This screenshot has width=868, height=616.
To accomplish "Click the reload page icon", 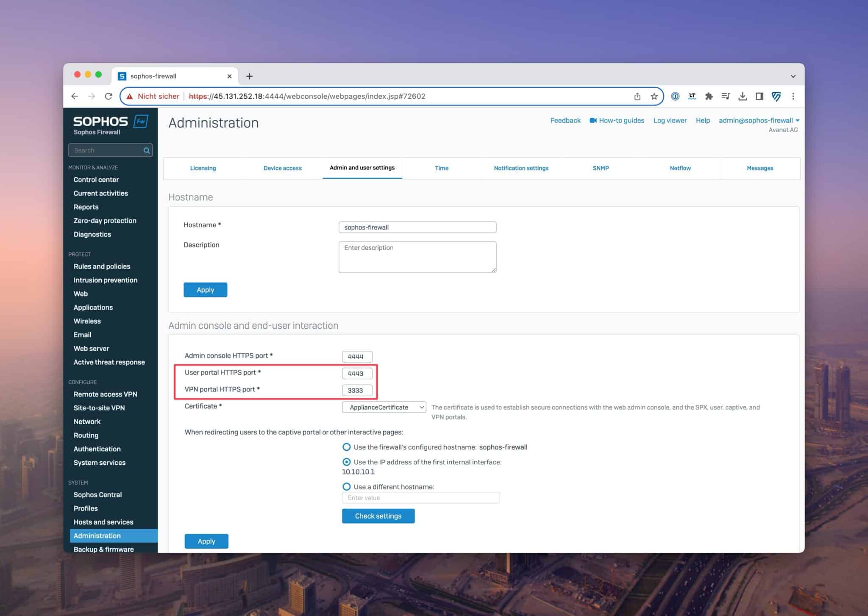I will [108, 96].
